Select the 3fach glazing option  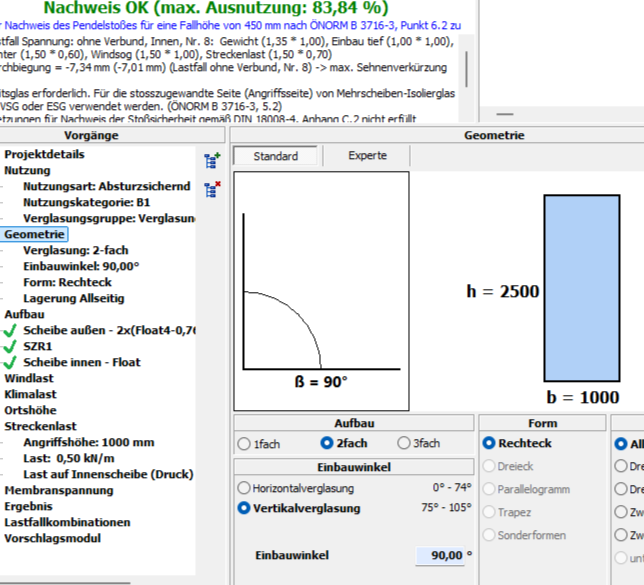(x=404, y=443)
